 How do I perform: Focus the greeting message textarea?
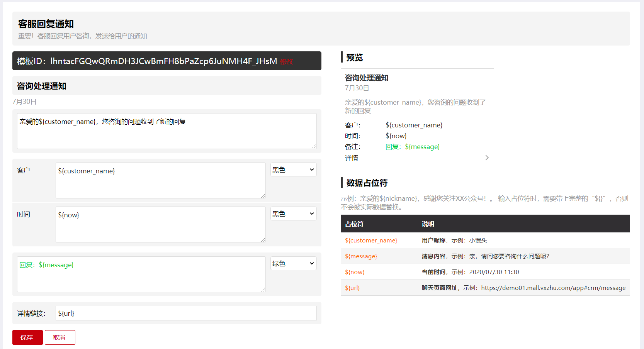click(x=167, y=131)
